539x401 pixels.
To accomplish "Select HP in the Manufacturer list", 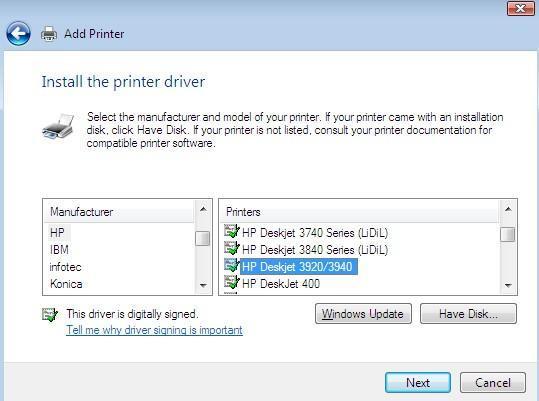I will click(57, 233).
